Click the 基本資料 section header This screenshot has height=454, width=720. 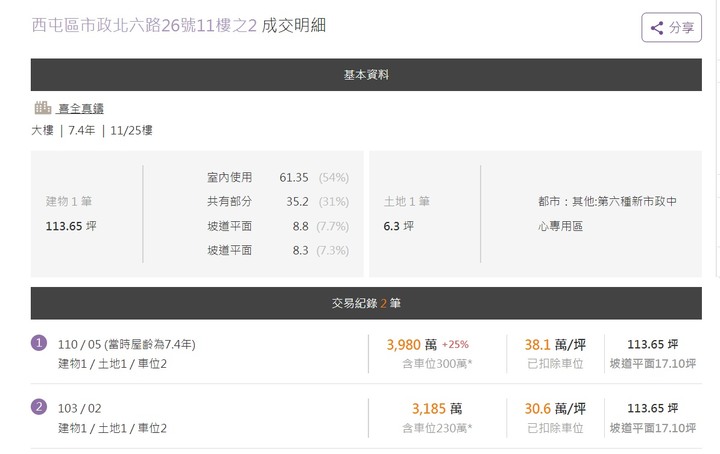click(366, 75)
